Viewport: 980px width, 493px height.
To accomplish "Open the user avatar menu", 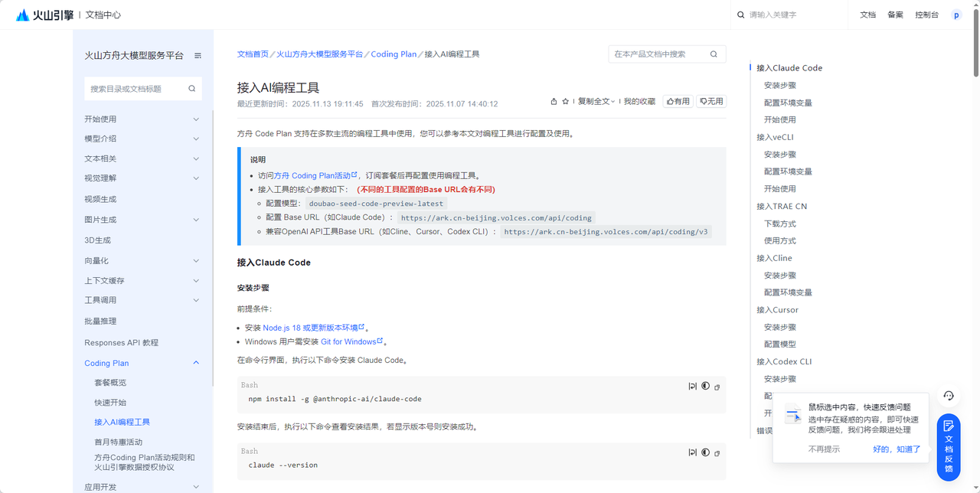I will 955,15.
